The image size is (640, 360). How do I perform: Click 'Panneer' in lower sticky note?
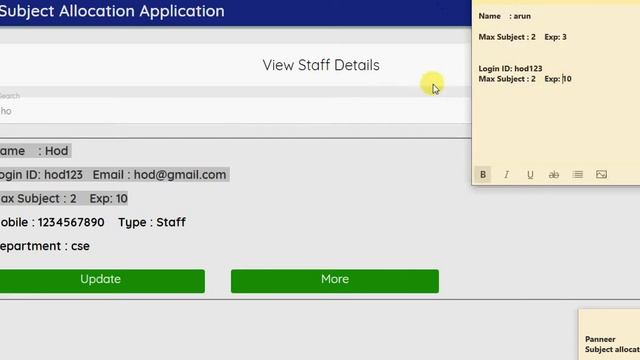600,339
